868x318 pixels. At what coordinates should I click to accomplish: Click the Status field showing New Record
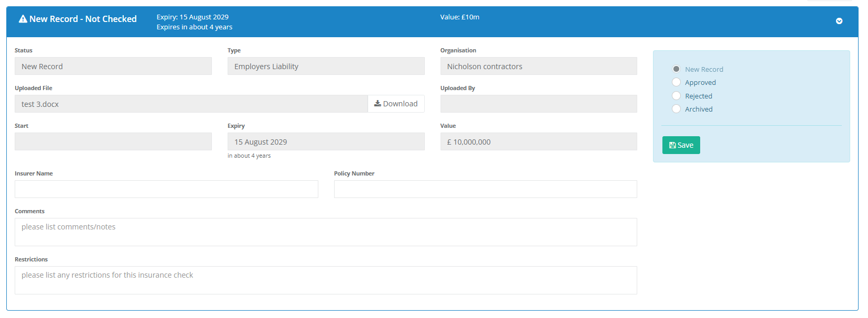coord(113,67)
